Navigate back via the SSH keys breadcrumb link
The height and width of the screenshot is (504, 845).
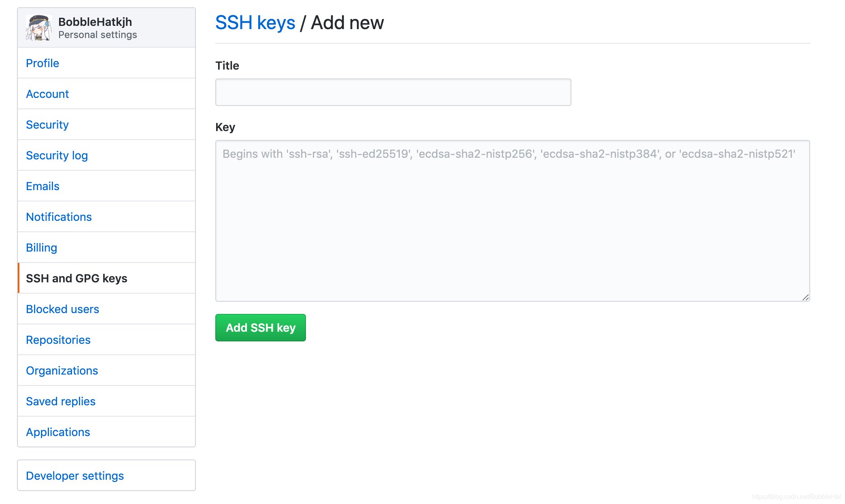(x=255, y=23)
